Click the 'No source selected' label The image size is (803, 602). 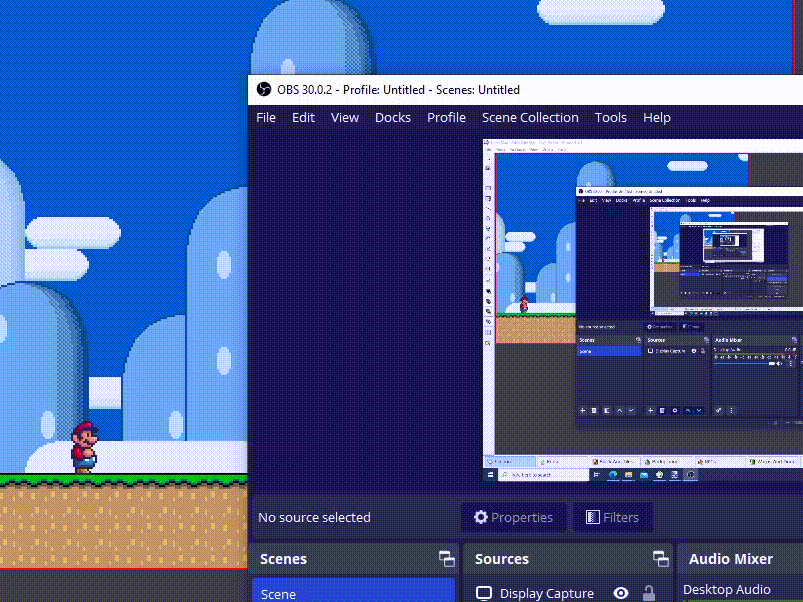[x=314, y=518]
